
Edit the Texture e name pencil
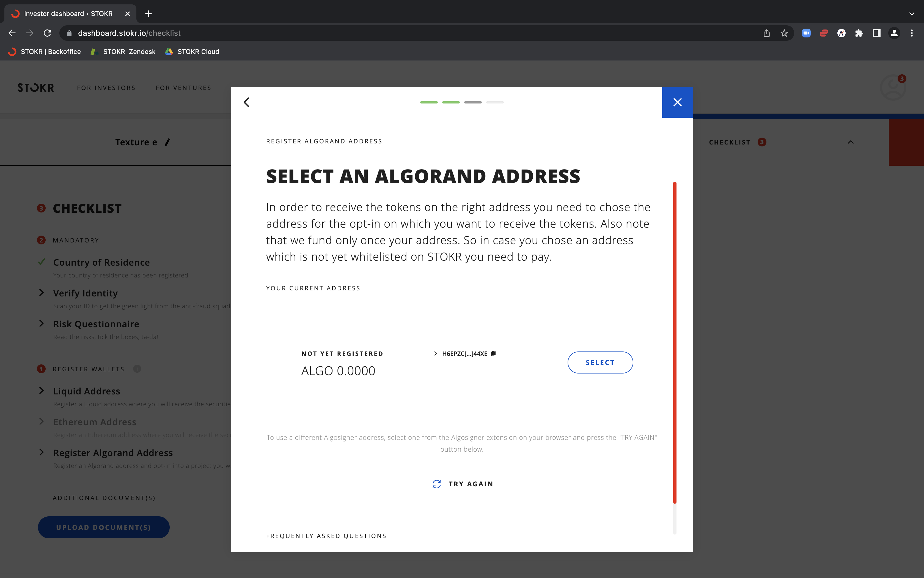167,142
